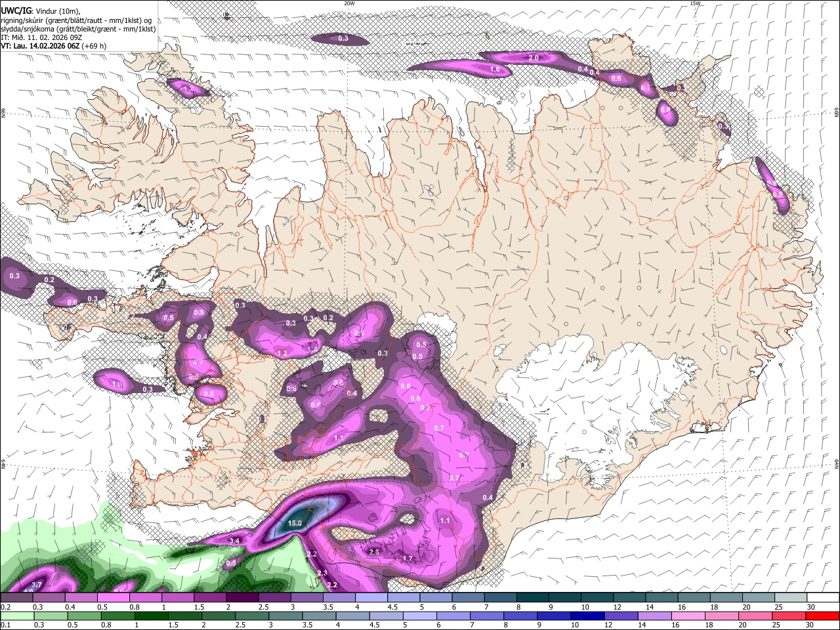This screenshot has height=630, width=840.
Task: Click the 0.2 label in snow legend
Action: [x=5, y=607]
